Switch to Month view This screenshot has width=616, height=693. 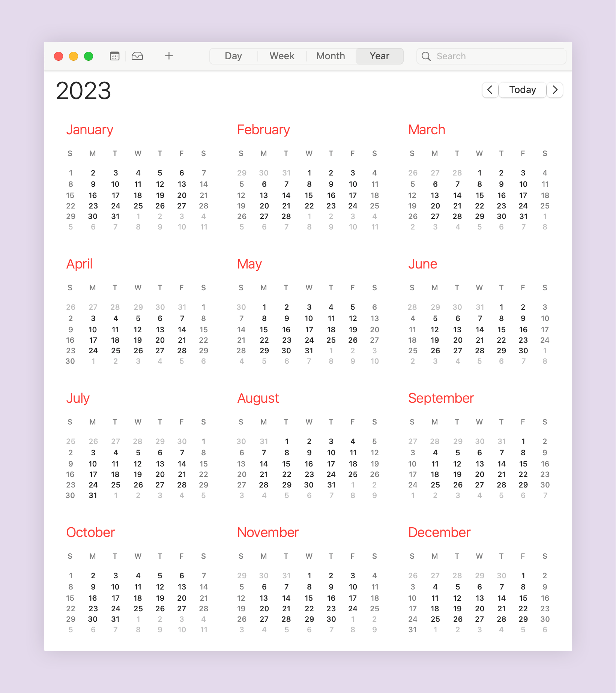(331, 56)
